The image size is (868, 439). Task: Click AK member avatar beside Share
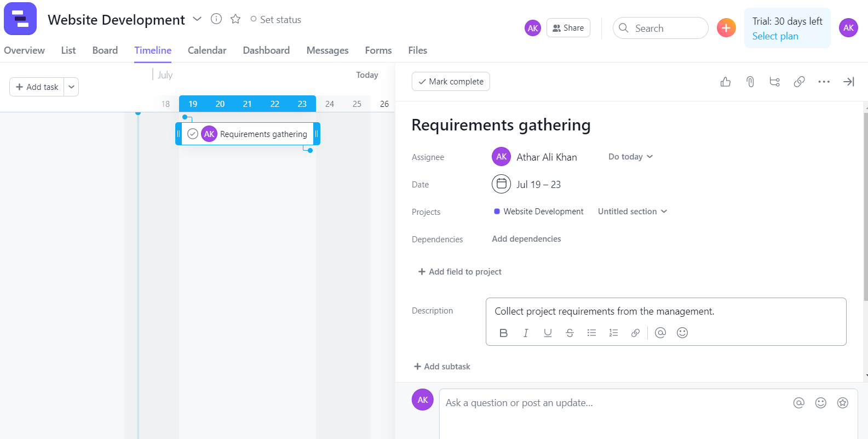click(533, 28)
